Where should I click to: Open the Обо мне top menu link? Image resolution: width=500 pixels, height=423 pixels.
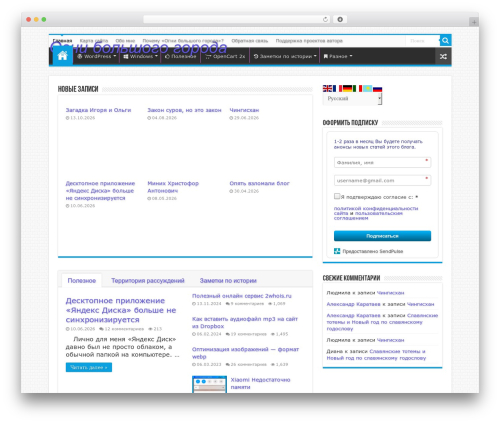point(125,41)
